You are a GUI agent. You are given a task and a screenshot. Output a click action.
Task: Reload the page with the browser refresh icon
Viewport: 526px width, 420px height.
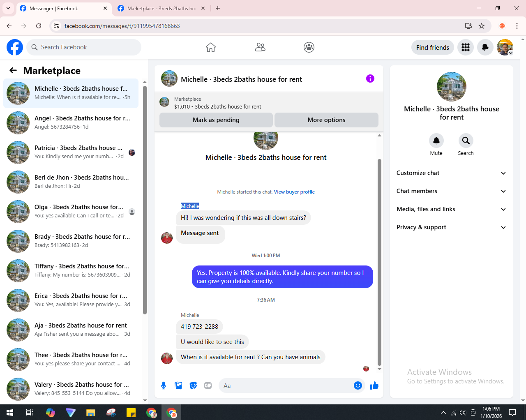pyautogui.click(x=39, y=26)
